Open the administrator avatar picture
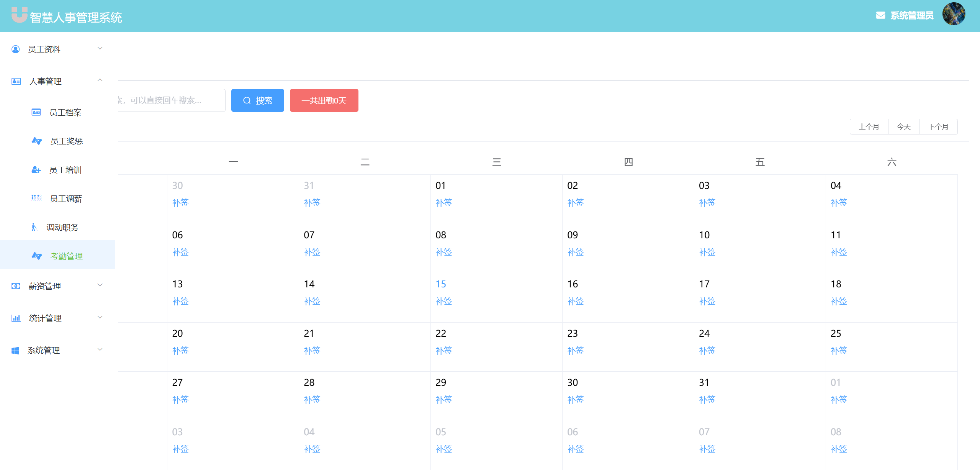 click(x=953, y=14)
